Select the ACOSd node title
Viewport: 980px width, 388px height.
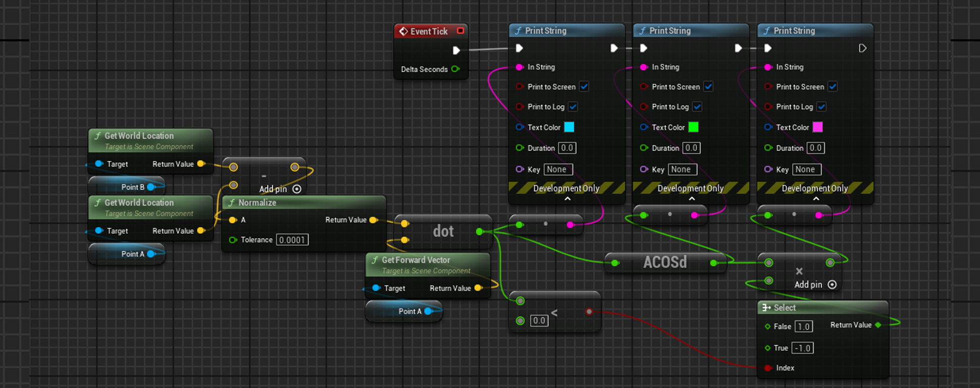665,262
